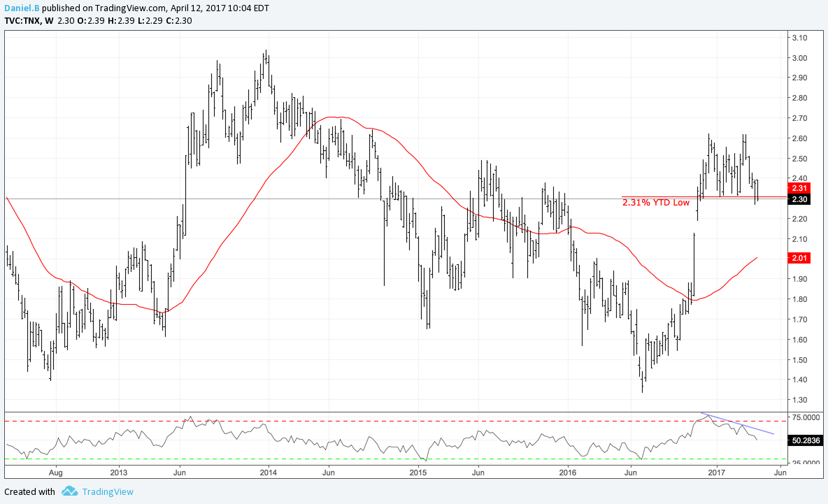This screenshot has height=504, width=828.
Task: Click the 1.90 price axis label
Action: (799, 279)
